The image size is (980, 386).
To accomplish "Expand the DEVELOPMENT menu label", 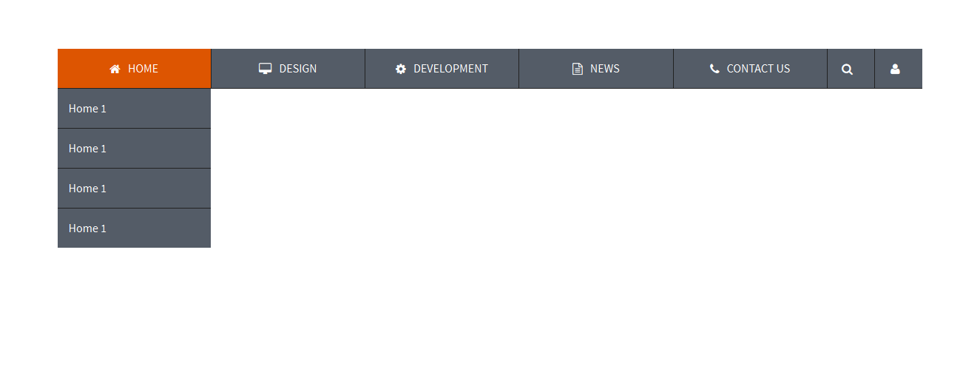I will coord(450,69).
